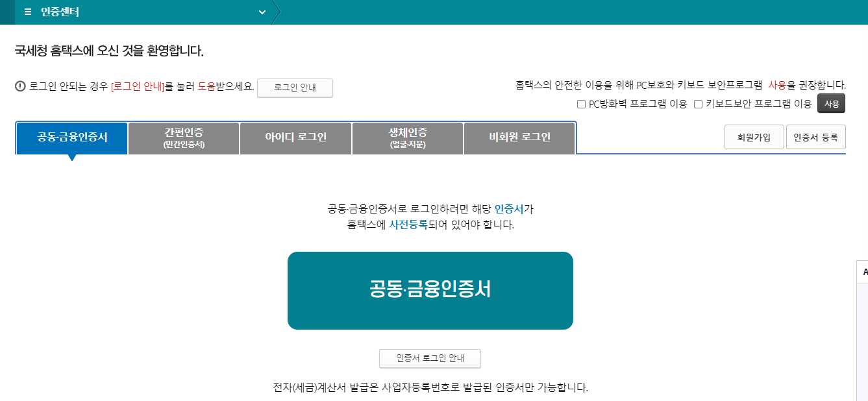
Task: Open the 인증서 로그인 안내 button
Action: click(x=430, y=358)
